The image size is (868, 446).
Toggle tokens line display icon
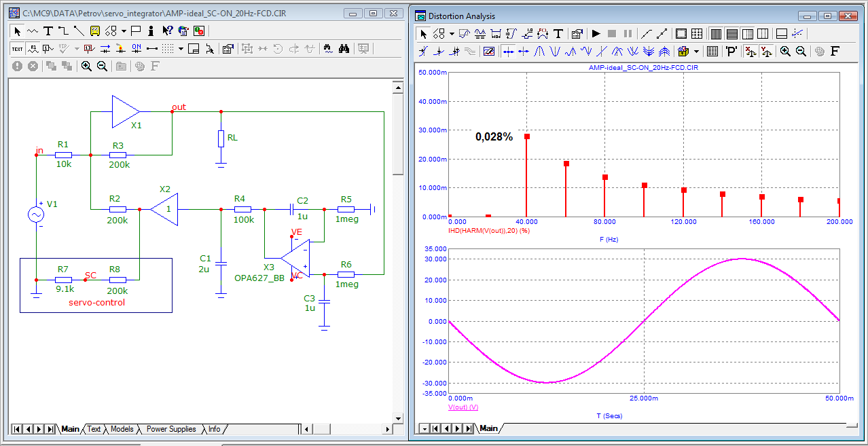662,33
